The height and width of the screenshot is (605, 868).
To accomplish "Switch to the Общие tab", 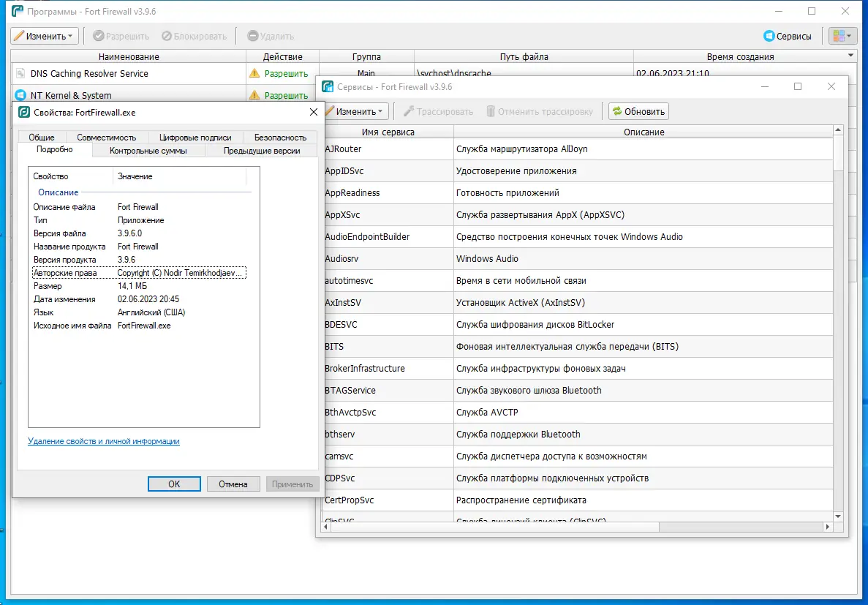I will click(42, 138).
